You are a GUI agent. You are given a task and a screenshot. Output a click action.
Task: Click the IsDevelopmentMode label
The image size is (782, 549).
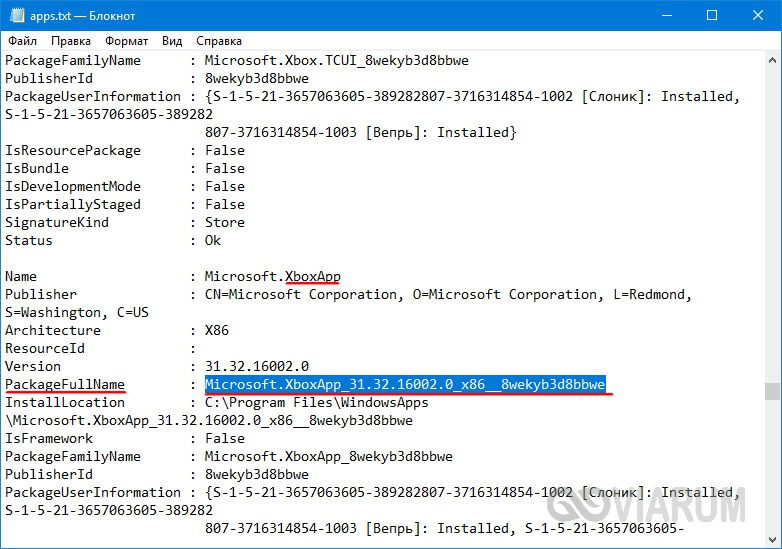click(x=73, y=186)
